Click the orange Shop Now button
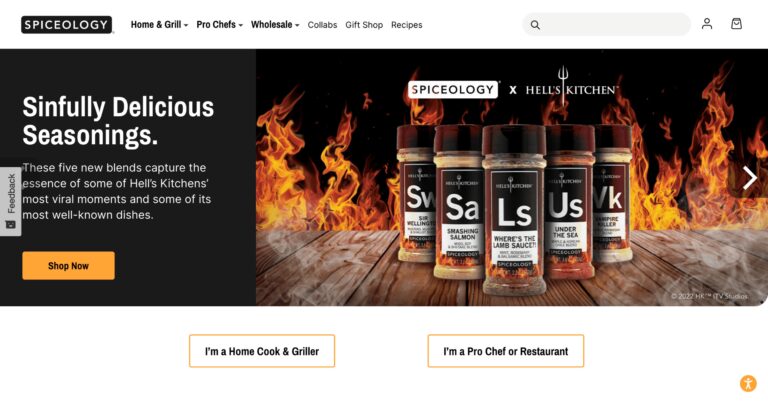The width and height of the screenshot is (768, 403). [69, 266]
